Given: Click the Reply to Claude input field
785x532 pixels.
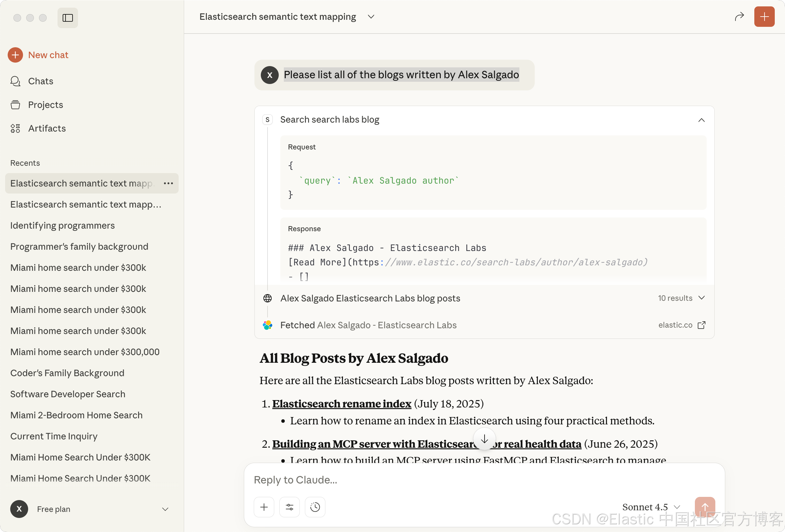Looking at the screenshot, I should (x=473, y=480).
